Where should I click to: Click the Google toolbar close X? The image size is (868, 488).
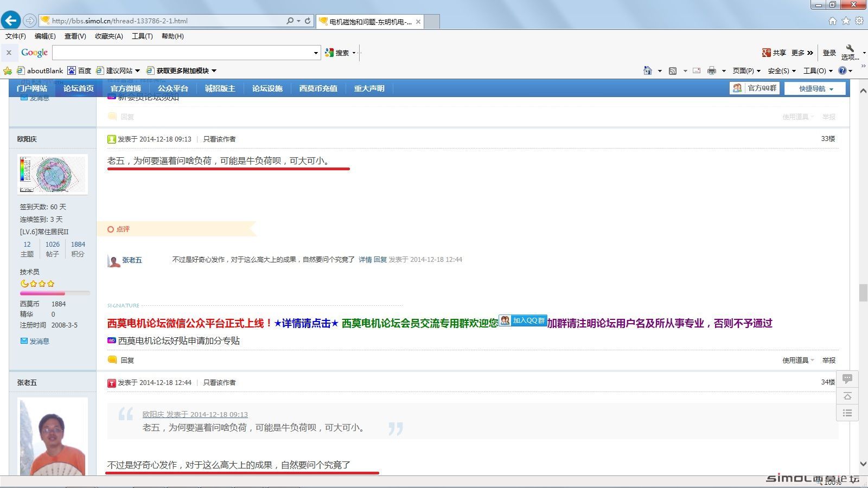click(x=9, y=53)
